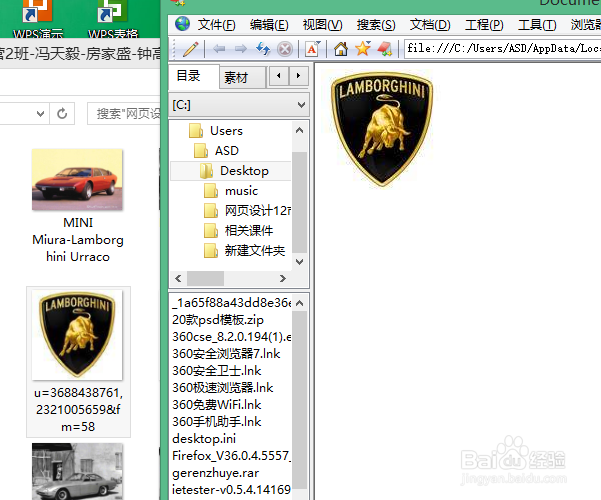Click the pencil edit icon in toolbar
The image size is (601, 500).
[191, 49]
